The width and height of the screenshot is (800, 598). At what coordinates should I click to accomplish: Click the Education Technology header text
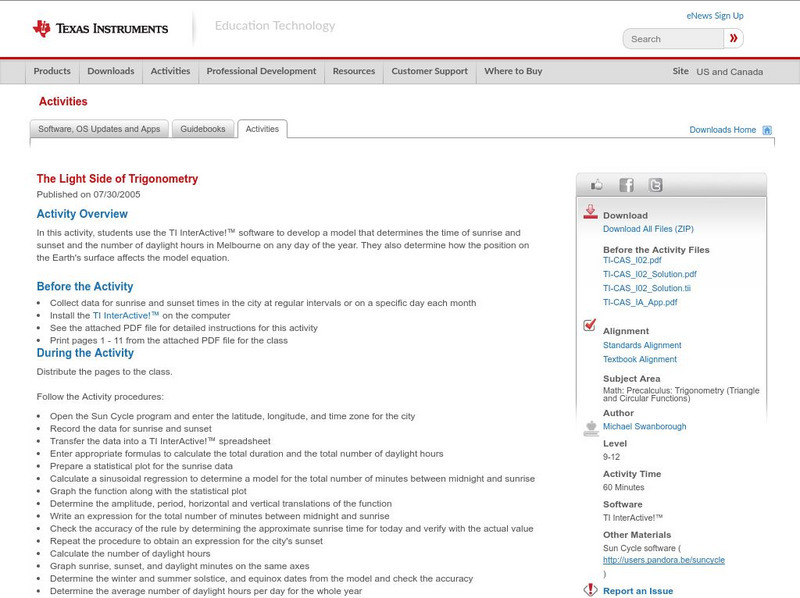tap(275, 26)
